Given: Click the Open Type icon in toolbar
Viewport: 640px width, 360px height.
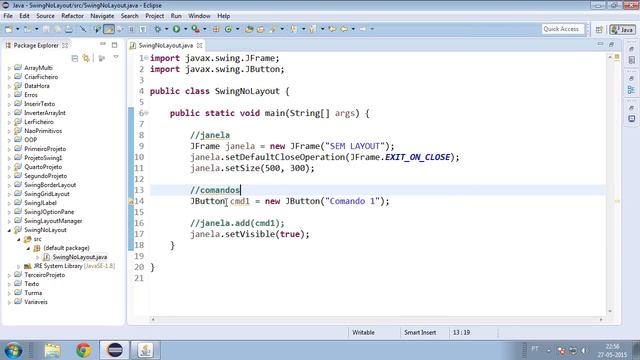Looking at the screenshot, I should pos(249,29).
